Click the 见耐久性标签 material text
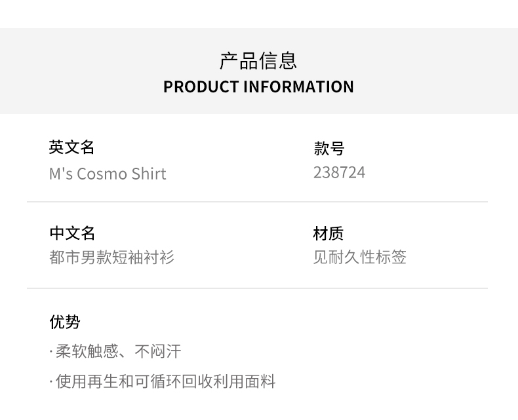The width and height of the screenshot is (518, 420). 359,257
